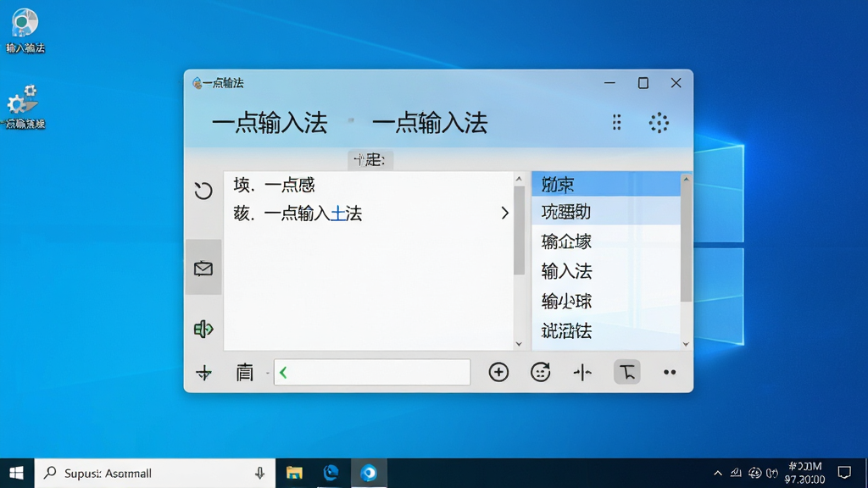Image resolution: width=868 pixels, height=488 pixels.
Task: Open the smiley face emoji icon
Action: [540, 373]
